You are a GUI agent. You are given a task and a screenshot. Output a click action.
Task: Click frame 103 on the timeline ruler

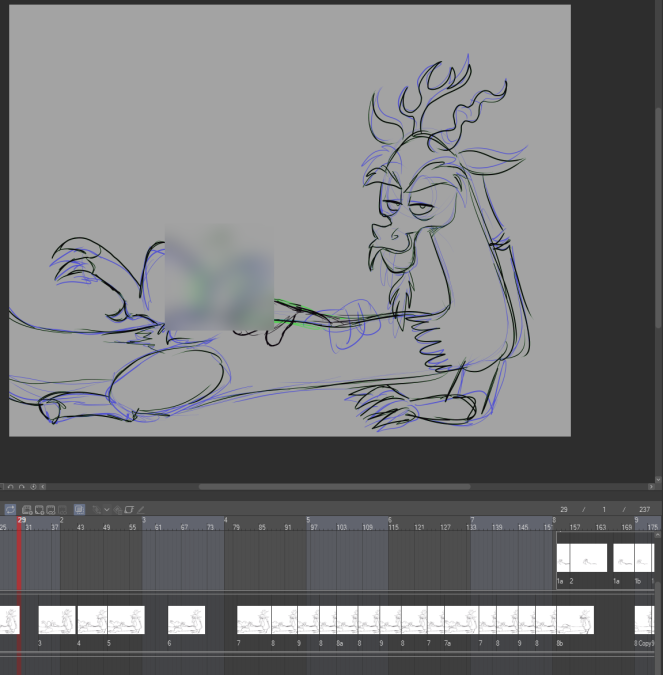click(x=341, y=527)
